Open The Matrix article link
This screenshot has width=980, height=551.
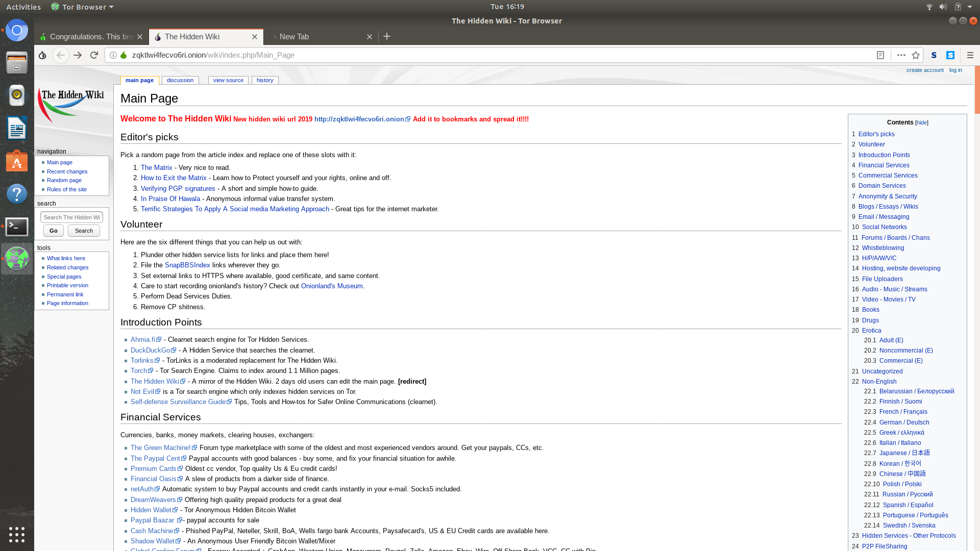click(x=156, y=167)
